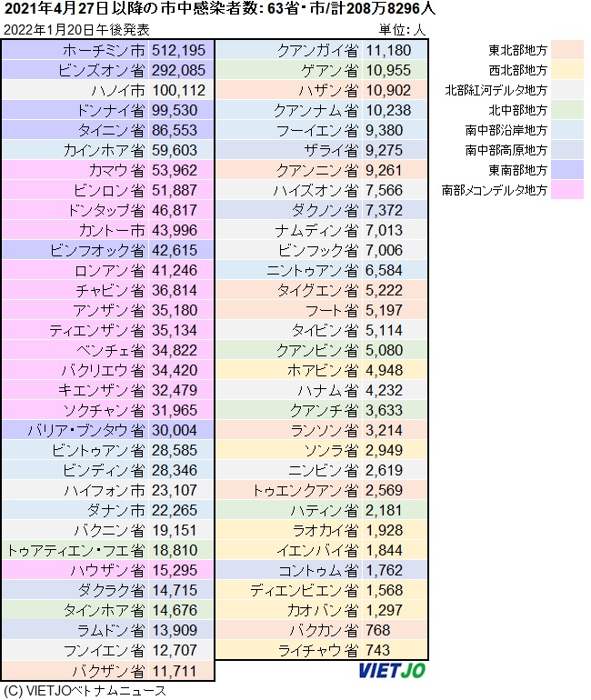Click the ハノイ市 row name
591x700 pixels.
click(118, 90)
